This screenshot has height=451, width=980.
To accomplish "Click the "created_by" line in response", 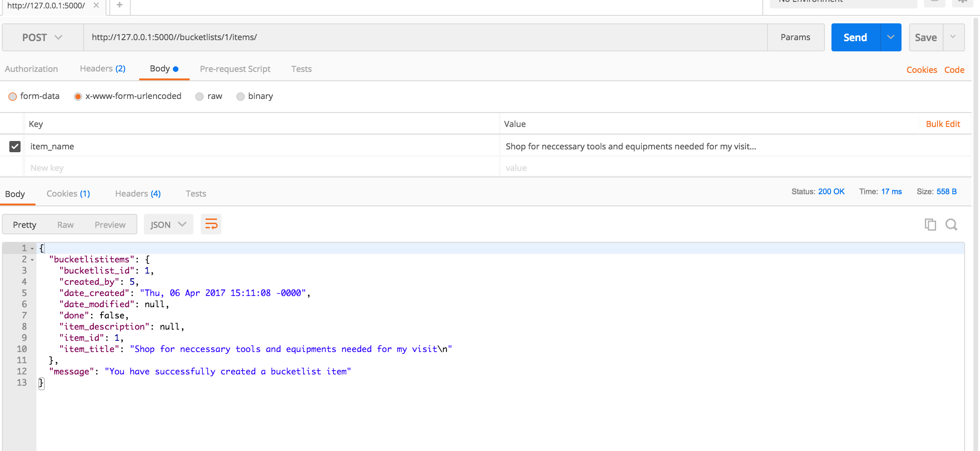I will [x=99, y=282].
